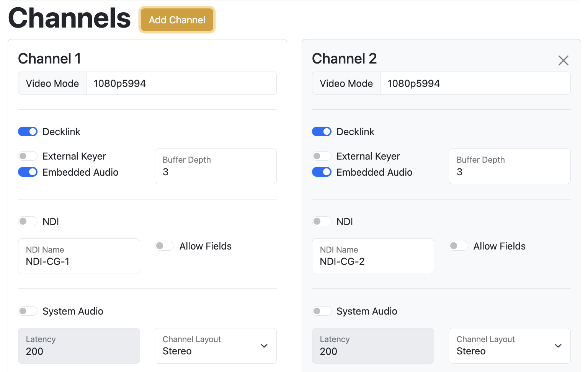Viewport: 588px width, 372px height.
Task: Enable External Keyer for Channel 1
Action: (28, 156)
